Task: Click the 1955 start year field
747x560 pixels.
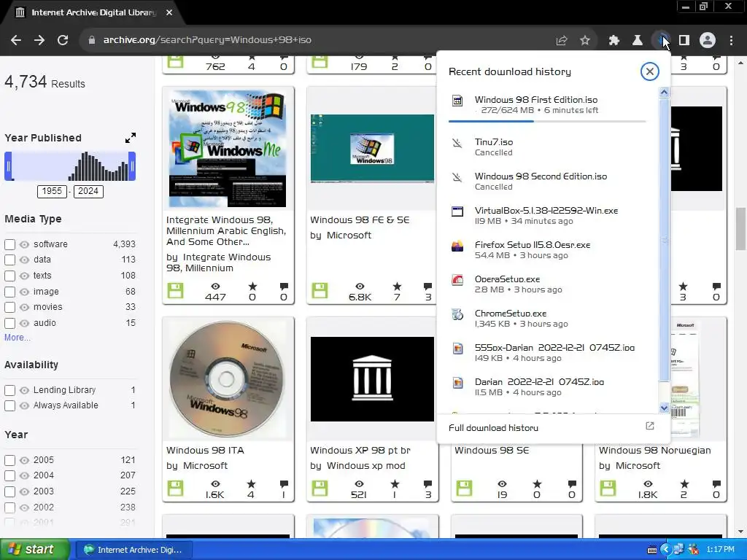Action: [52, 192]
